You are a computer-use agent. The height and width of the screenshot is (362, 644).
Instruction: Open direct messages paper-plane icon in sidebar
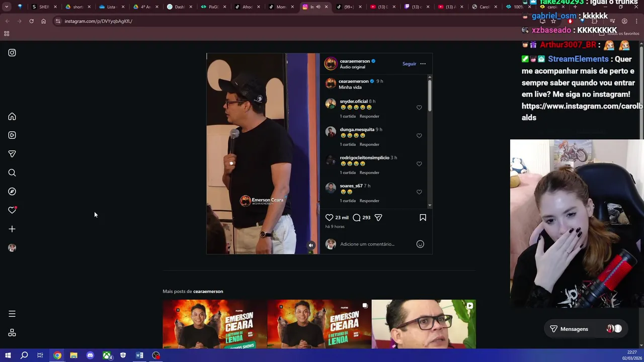coord(12,154)
